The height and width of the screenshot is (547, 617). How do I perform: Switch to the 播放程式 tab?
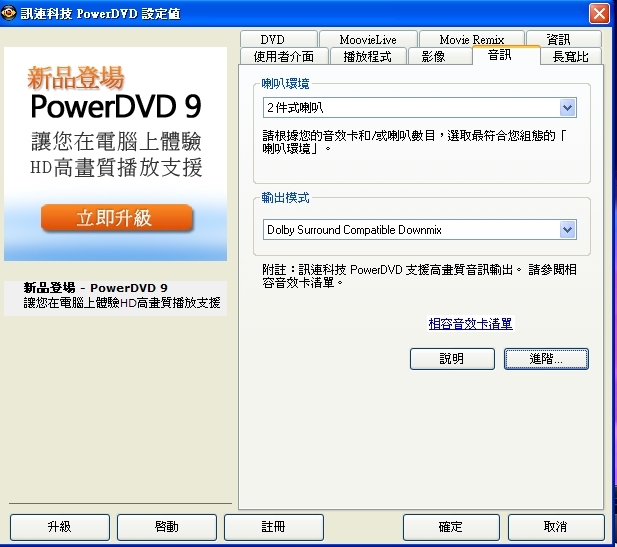pyautogui.click(x=368, y=57)
